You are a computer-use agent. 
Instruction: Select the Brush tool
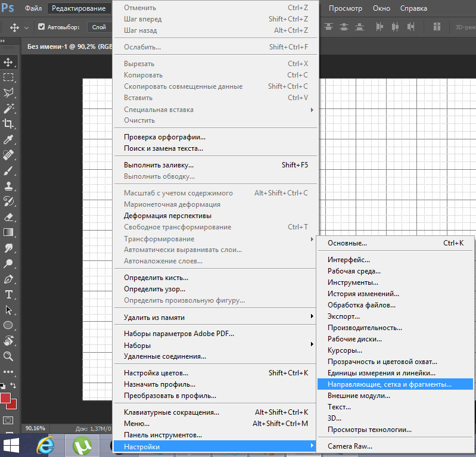click(x=8, y=170)
